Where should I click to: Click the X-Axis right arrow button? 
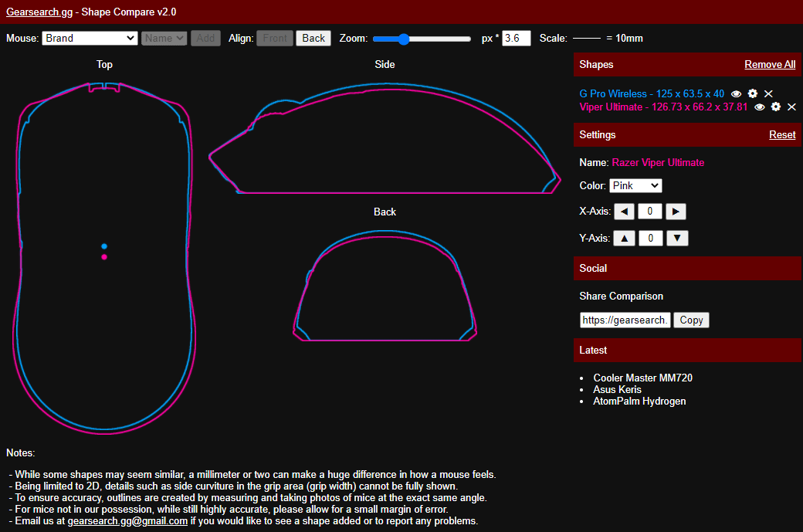(x=676, y=212)
